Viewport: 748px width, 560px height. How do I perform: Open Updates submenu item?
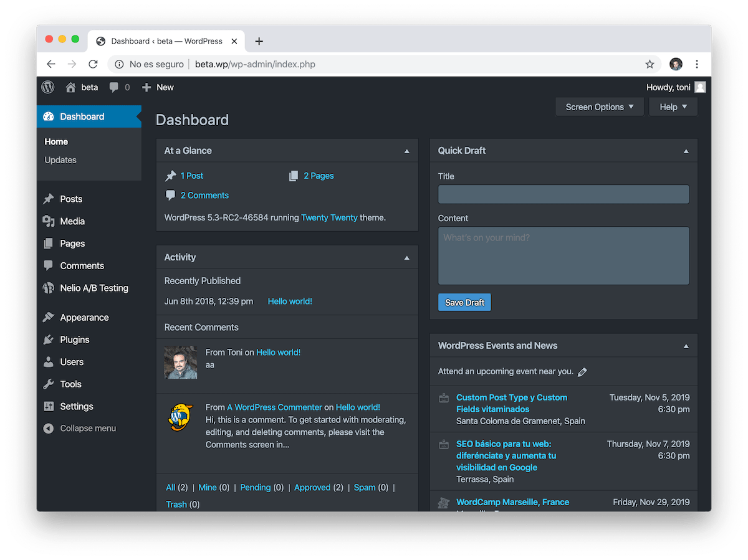tap(60, 160)
